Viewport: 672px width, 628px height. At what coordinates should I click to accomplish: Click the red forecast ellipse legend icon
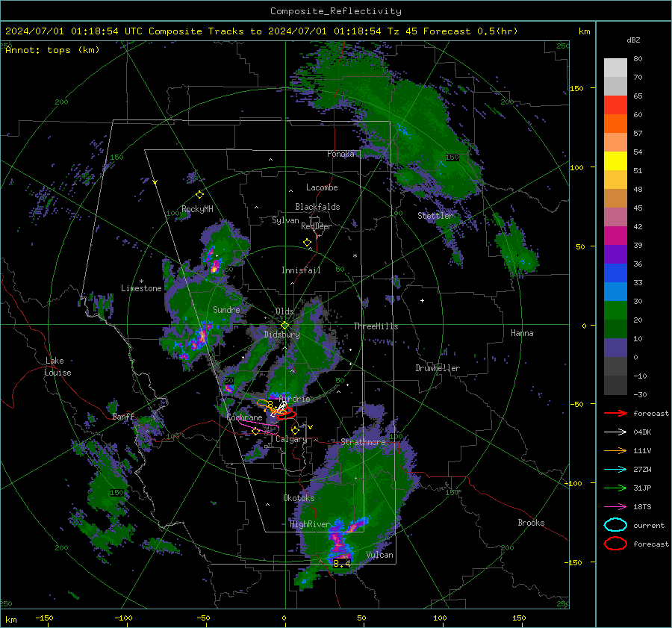tap(615, 544)
